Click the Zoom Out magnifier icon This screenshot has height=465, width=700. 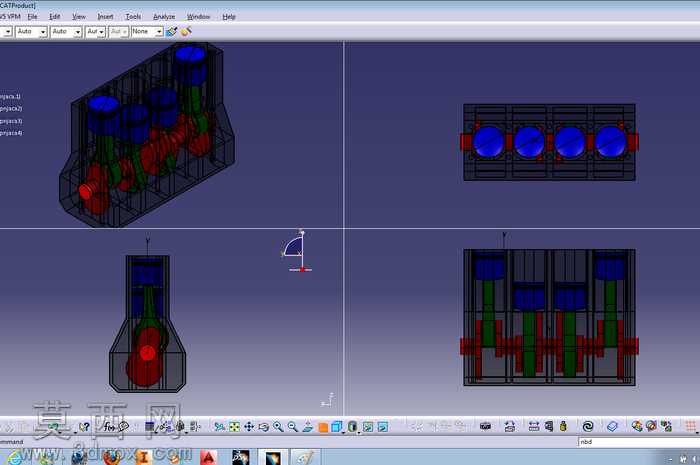(x=293, y=427)
